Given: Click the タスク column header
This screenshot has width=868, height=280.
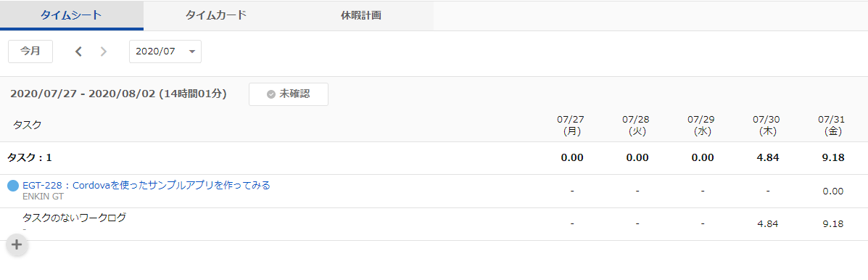Looking at the screenshot, I should click(x=27, y=125).
